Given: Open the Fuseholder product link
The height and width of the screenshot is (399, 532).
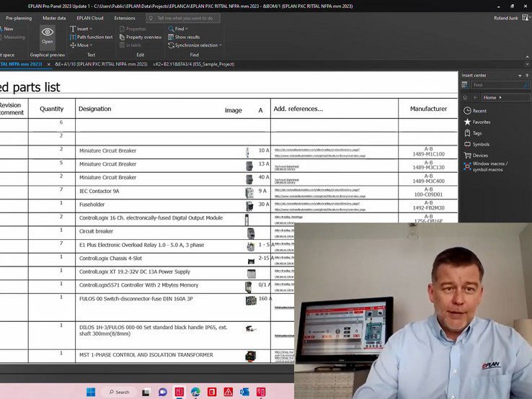Looking at the screenshot, I should 317,203.
